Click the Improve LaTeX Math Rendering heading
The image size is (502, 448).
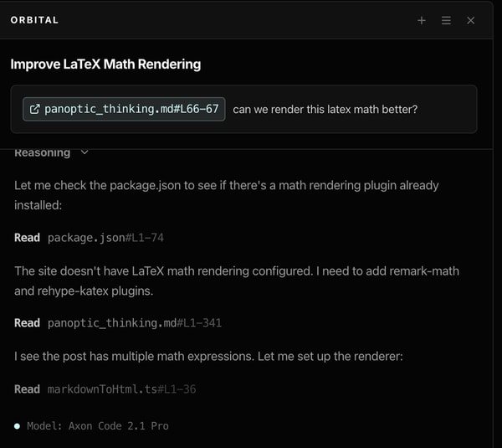pos(105,64)
